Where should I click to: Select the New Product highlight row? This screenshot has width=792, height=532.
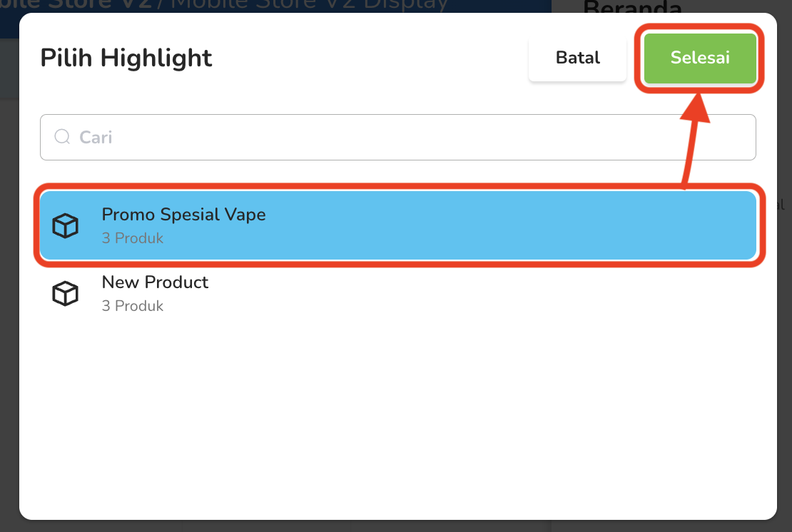(398, 293)
